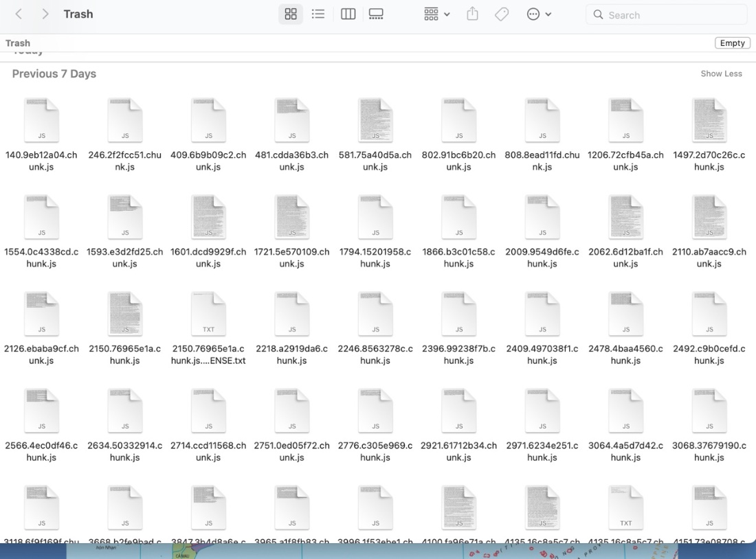Collapse Previous 7 Days with Show Less
This screenshot has height=559, width=756.
(721, 73)
